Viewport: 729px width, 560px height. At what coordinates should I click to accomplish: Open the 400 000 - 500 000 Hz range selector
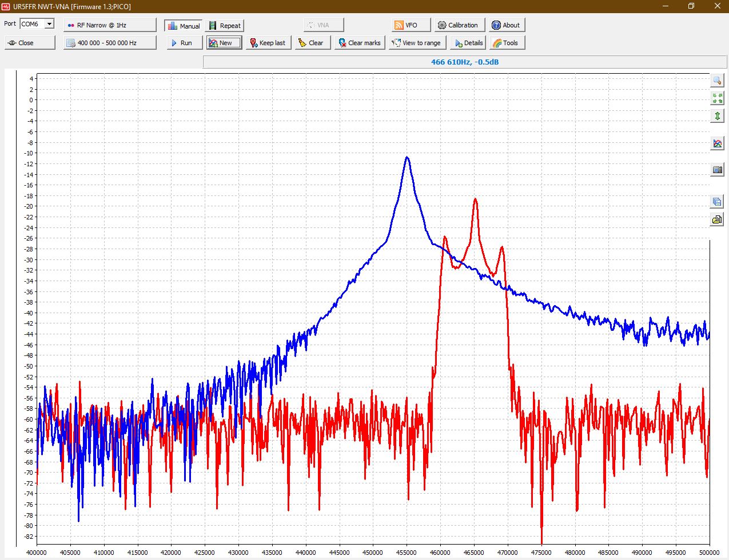pos(110,43)
